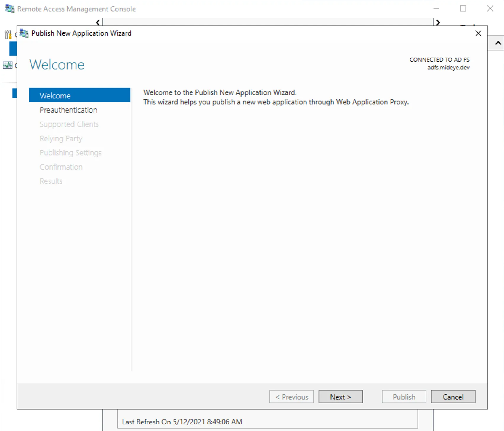The width and height of the screenshot is (504, 431).
Task: Maximize the Remote Access Management Console window
Action: pyautogui.click(x=463, y=9)
